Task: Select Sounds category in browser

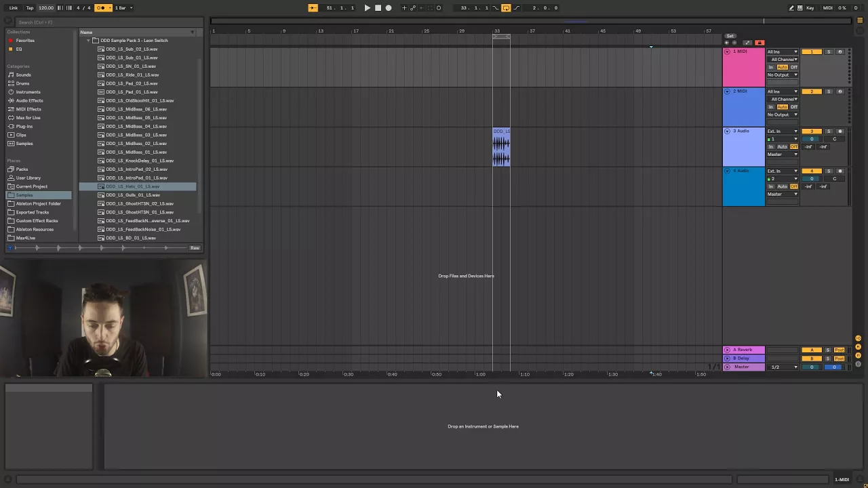Action: 23,75
